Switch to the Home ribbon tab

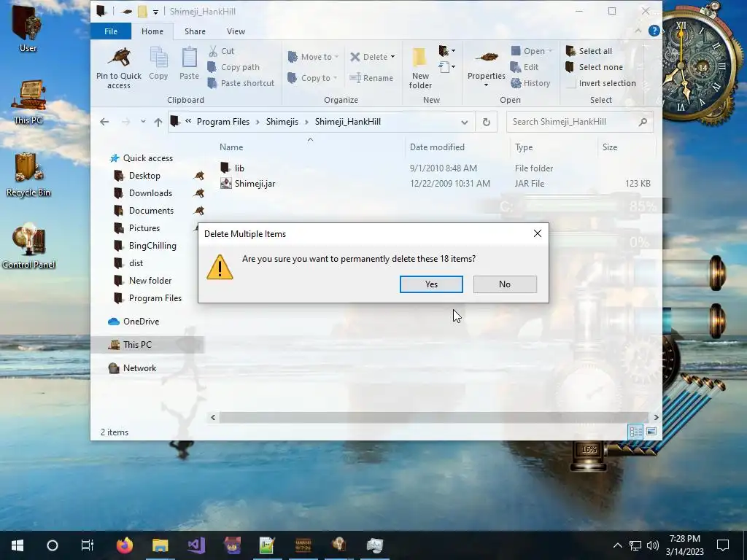[152, 31]
